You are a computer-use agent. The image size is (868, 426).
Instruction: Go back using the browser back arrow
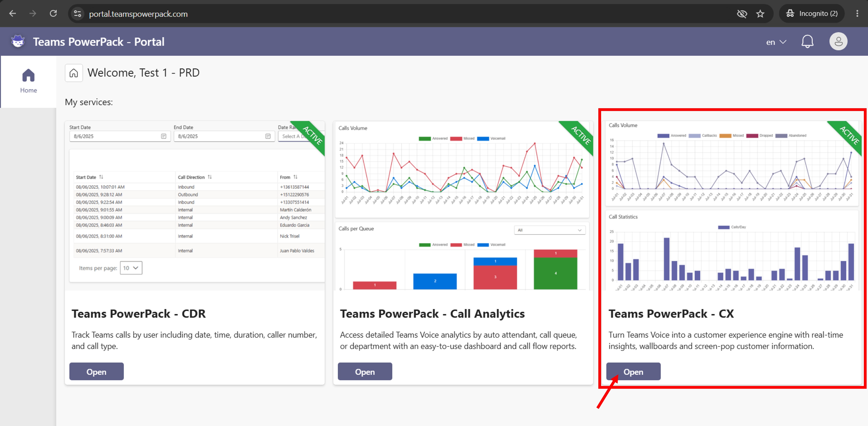[13, 13]
